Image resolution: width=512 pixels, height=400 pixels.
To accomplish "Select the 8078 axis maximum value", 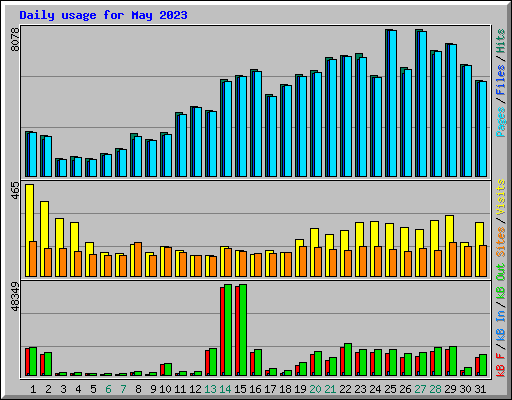I will click(x=15, y=40).
